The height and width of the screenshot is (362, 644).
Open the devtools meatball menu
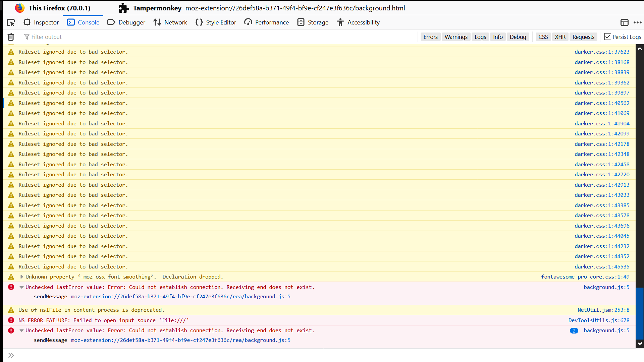[x=638, y=22]
